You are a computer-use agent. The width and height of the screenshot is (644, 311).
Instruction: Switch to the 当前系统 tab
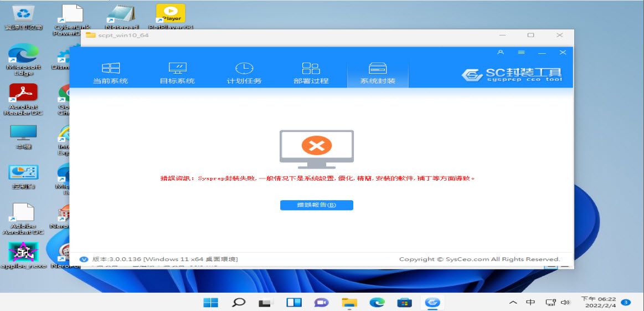coord(111,74)
